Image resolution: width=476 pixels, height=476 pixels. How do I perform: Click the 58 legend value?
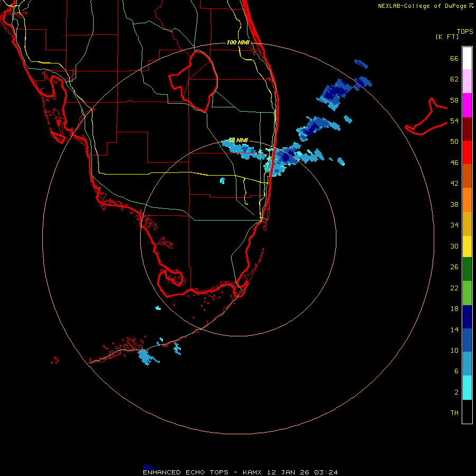pos(454,100)
